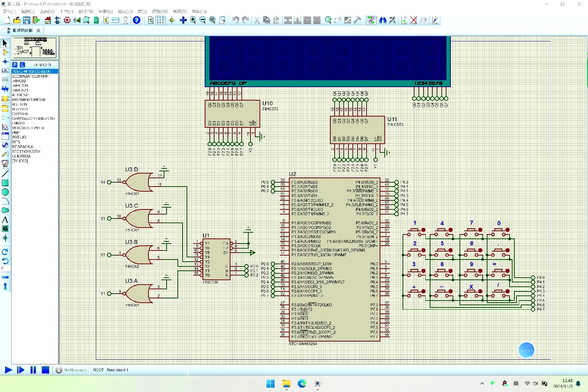Open the Help question mark icon

136,20
